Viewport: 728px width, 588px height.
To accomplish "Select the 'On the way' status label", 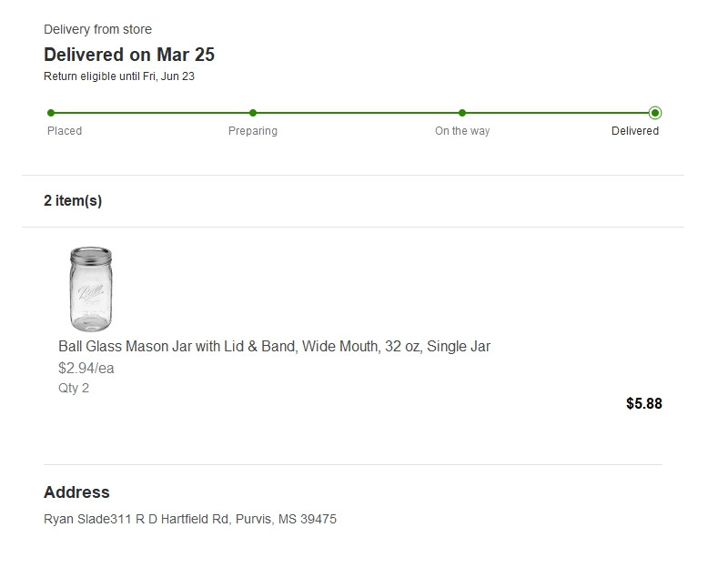I will tap(462, 131).
